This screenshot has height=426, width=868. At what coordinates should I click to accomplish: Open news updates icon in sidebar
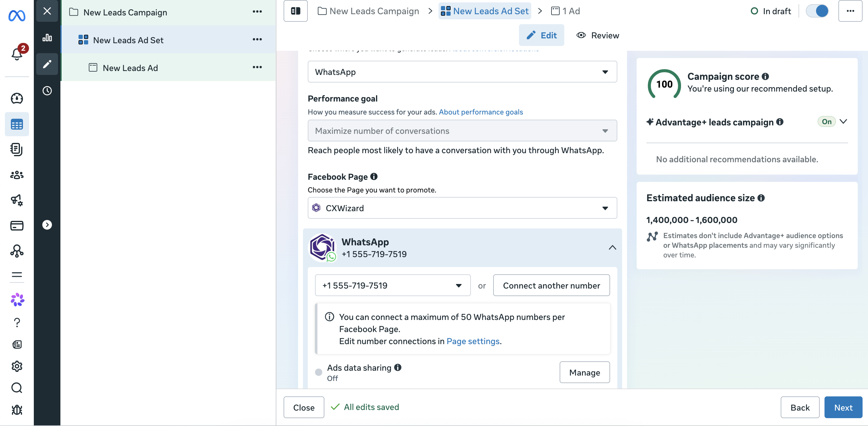17,344
